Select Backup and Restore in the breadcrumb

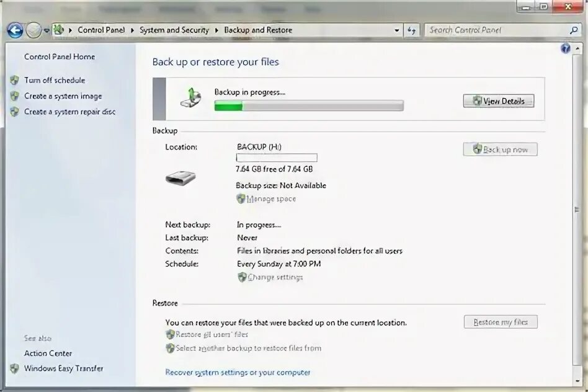click(258, 30)
